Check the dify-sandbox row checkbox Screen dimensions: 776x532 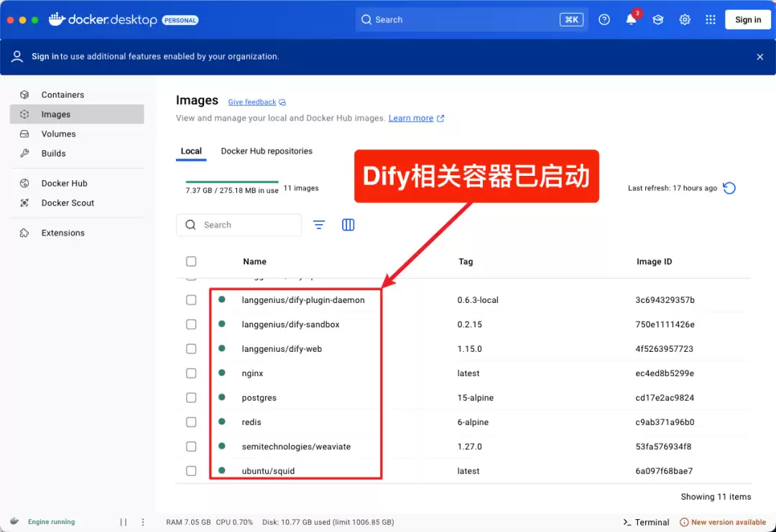click(191, 325)
